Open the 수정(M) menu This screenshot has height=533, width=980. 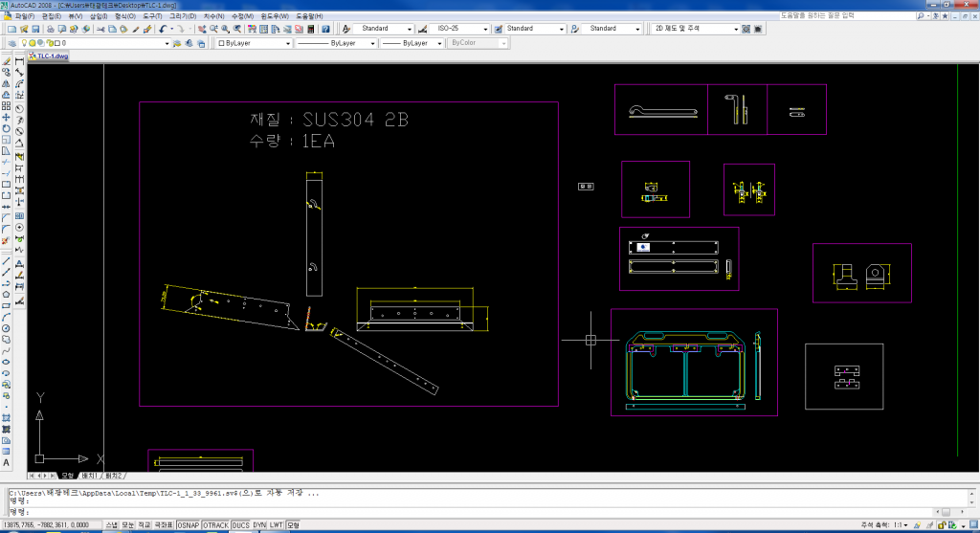pos(242,16)
